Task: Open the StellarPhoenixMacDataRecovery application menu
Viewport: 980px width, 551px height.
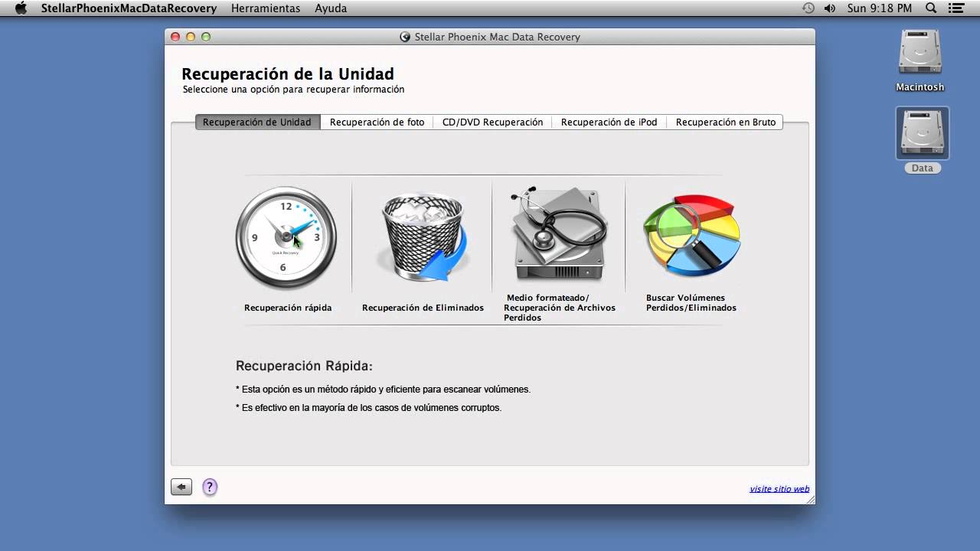Action: (x=129, y=8)
